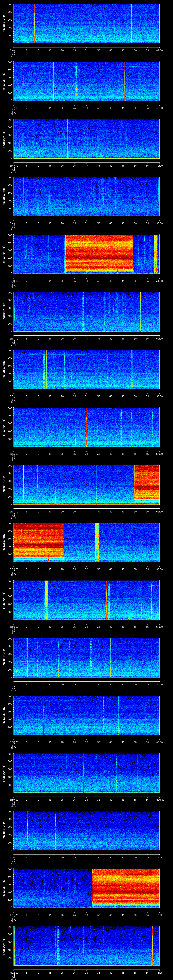Click the '4:01:00' start time label
173x980 pixels.
pyautogui.click(x=14, y=915)
